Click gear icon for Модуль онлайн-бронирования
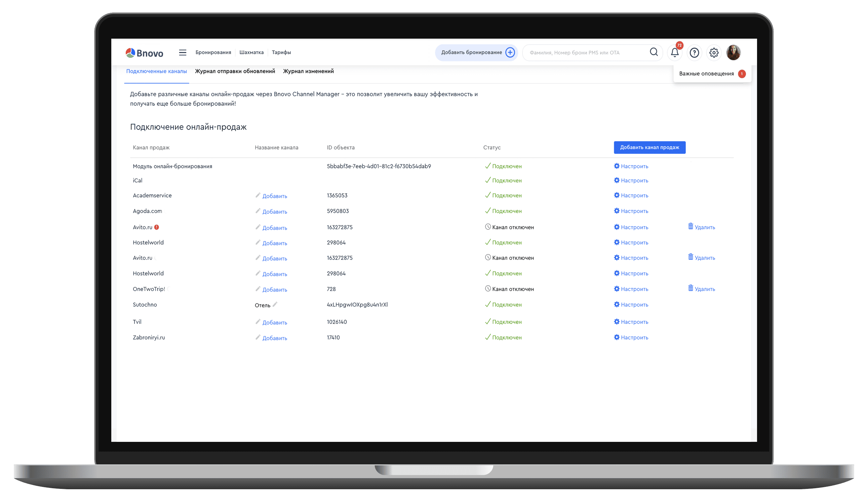Viewport: 868px width, 502px height. [617, 166]
